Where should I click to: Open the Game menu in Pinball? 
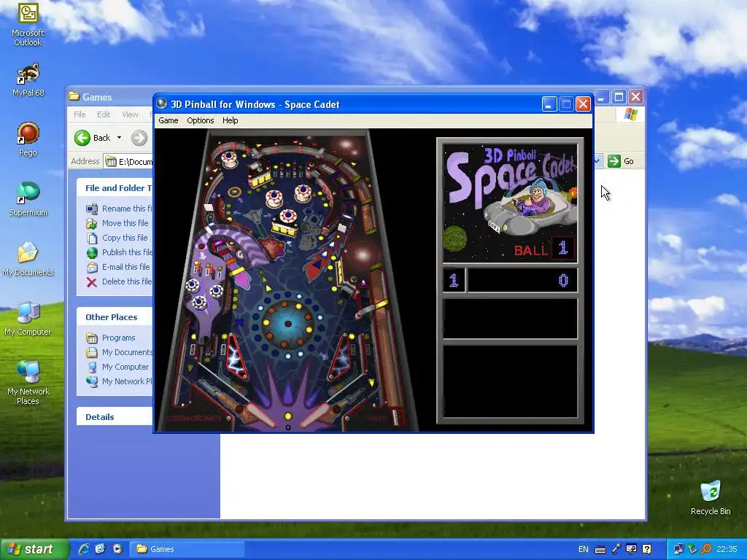click(x=169, y=120)
